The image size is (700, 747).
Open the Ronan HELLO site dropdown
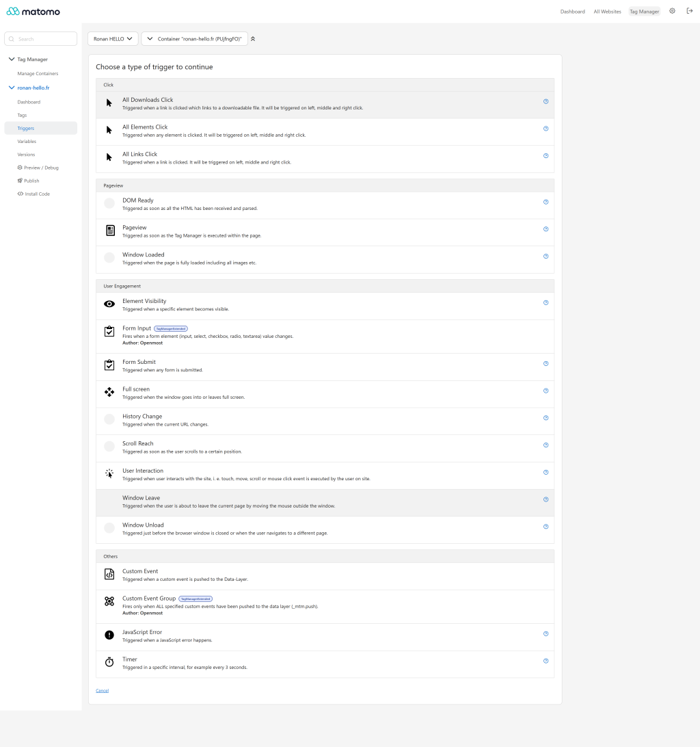point(113,38)
